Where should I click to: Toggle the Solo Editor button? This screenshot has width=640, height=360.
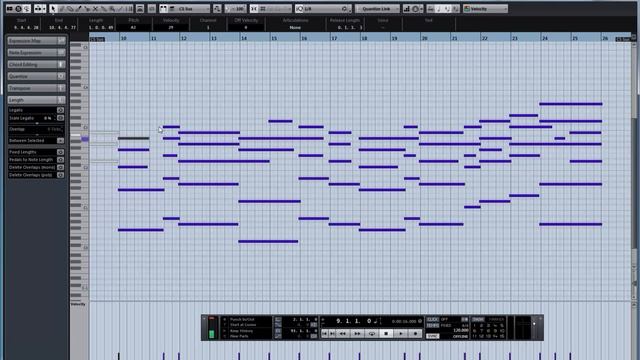coord(18,9)
